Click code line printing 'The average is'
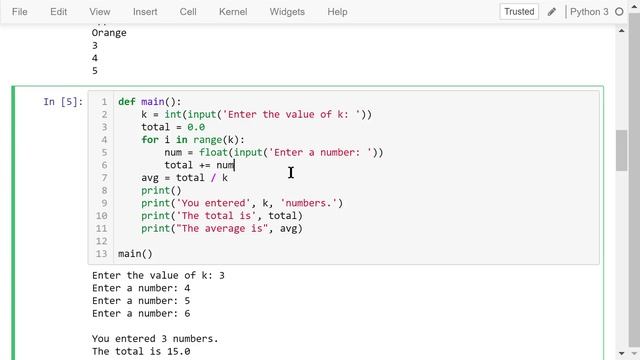 222,228
